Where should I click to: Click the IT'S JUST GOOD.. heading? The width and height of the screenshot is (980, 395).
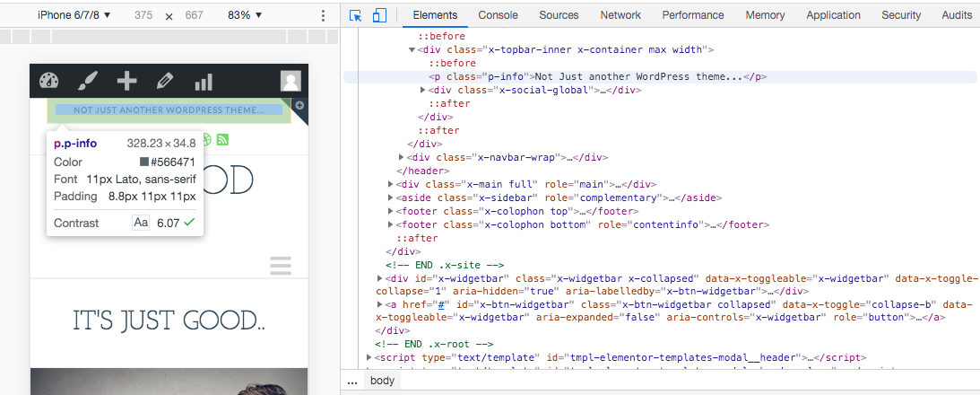pos(169,320)
